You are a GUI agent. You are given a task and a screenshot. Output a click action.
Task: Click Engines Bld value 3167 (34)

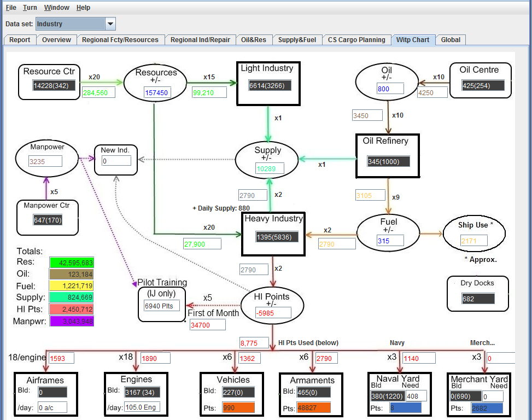[x=142, y=392]
